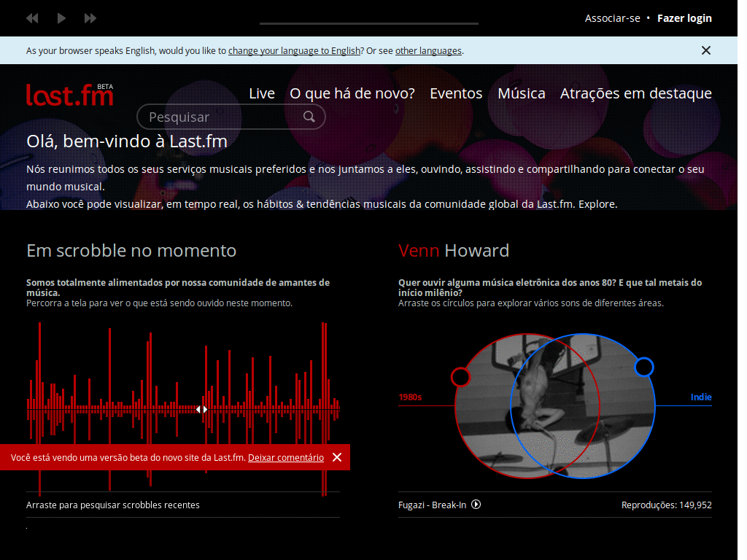
Task: Open the Live menu item
Action: coord(262,93)
